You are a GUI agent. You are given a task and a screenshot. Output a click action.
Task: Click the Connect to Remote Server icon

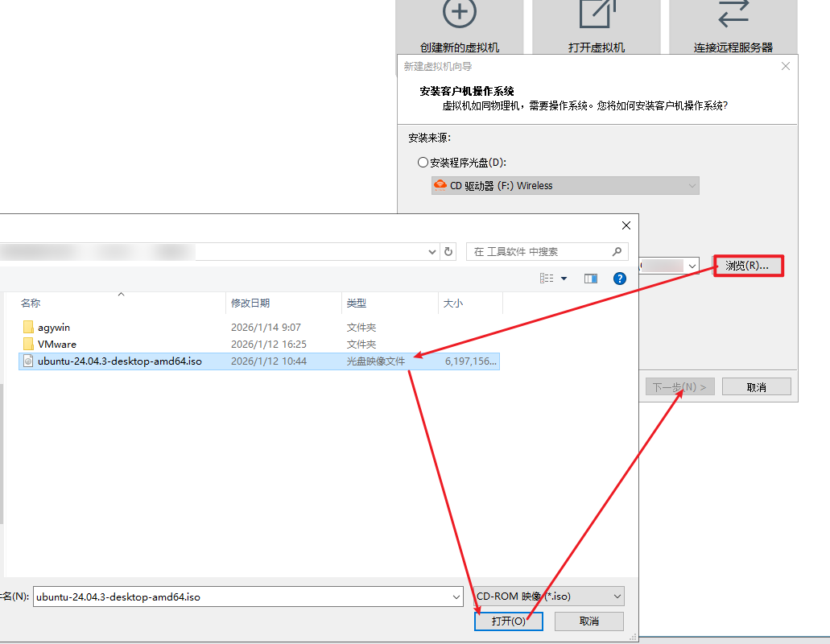733,14
